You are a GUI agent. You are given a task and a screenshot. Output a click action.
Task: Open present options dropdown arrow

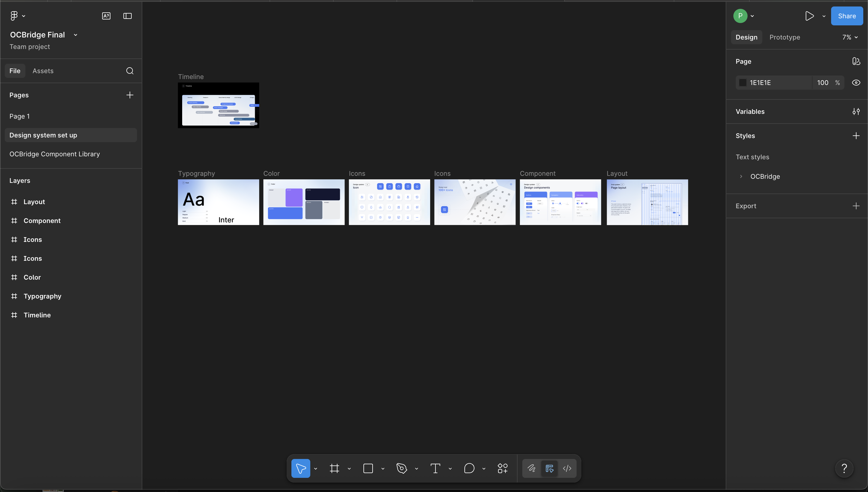click(824, 16)
